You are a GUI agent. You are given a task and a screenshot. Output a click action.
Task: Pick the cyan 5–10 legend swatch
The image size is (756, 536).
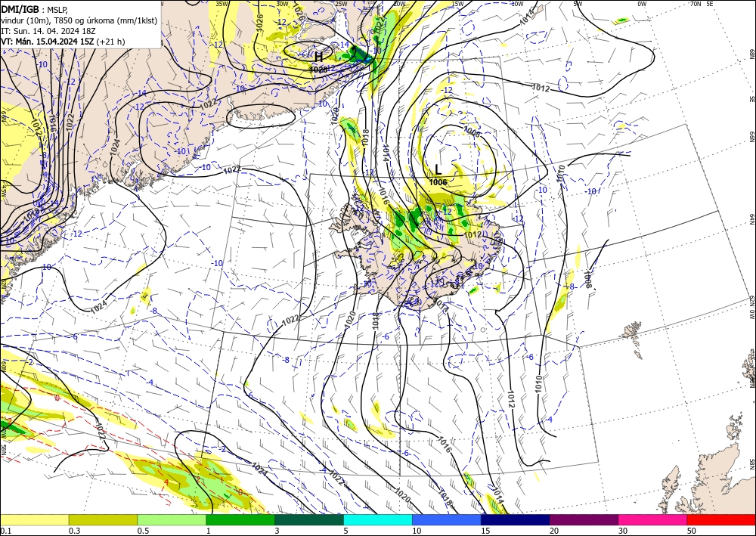[378, 519]
